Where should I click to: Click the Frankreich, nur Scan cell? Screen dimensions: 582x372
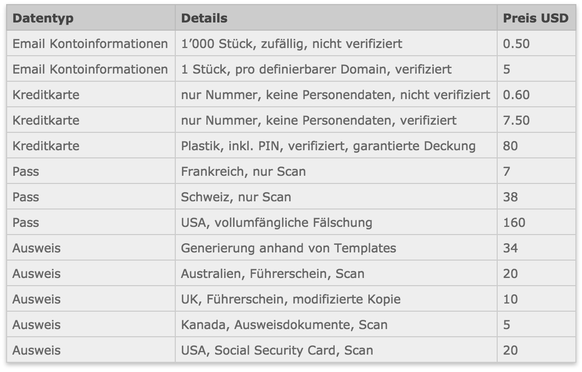pyautogui.click(x=336, y=171)
